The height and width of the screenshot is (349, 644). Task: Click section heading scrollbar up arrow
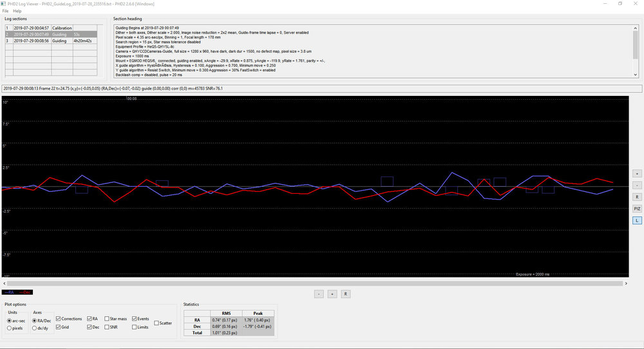click(636, 28)
